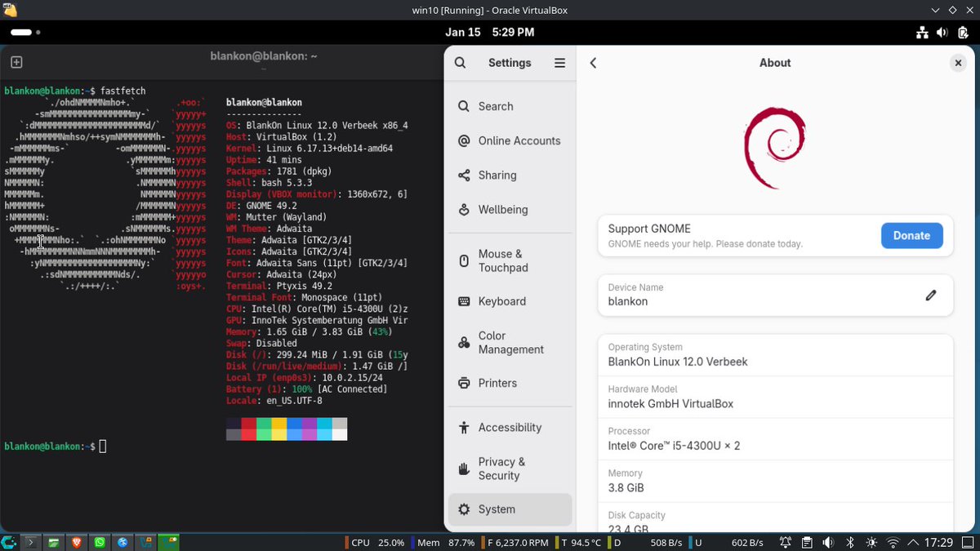Click the Kernel line in fastfetch output
This screenshot has height=551, width=980.
[x=310, y=149]
